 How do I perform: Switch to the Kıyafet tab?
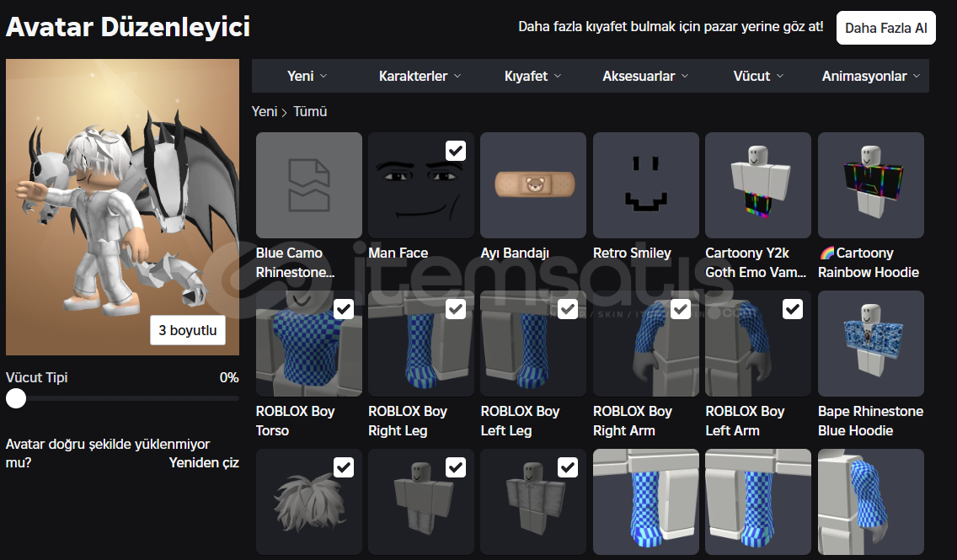click(527, 77)
